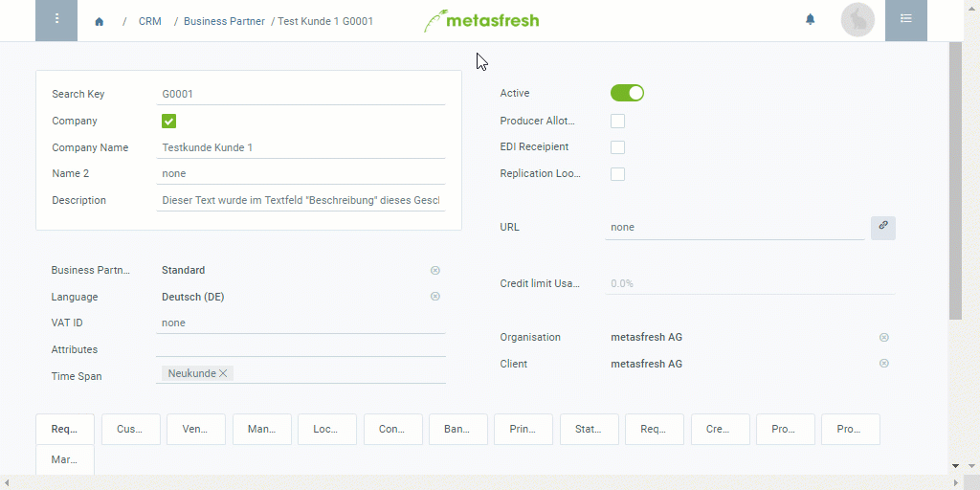Click the URL input field
This screenshot has height=490, width=980.
[735, 228]
